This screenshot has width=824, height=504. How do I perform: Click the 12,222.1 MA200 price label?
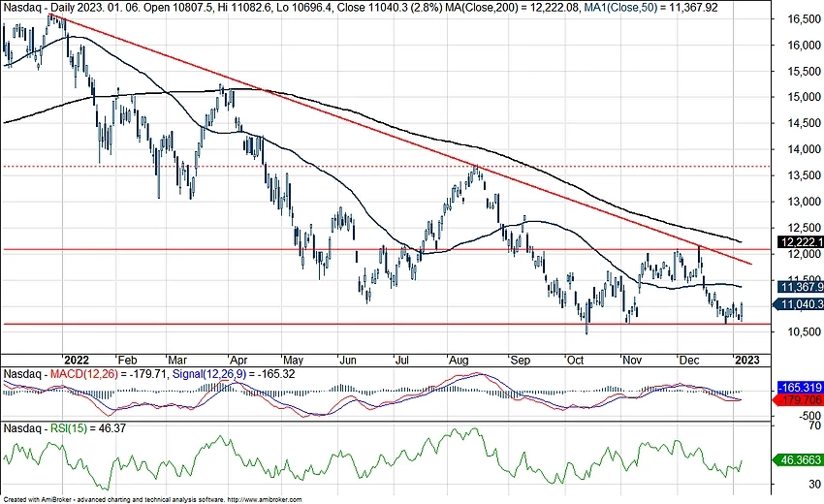(801, 242)
